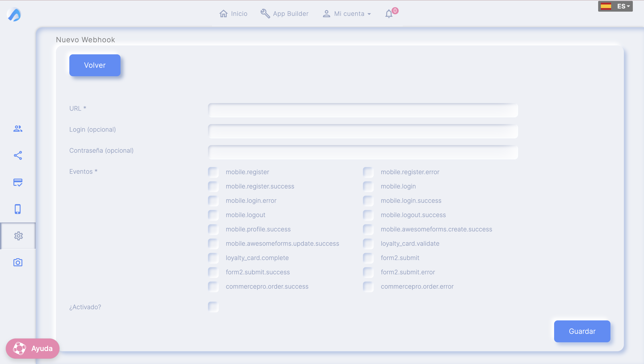
Task: Open the users sidebar icon
Action: [x=18, y=129]
